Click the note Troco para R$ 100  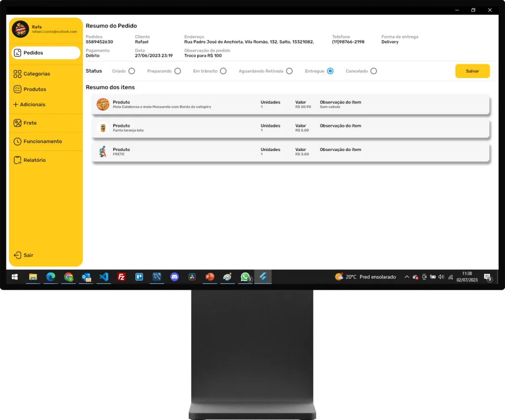point(203,55)
